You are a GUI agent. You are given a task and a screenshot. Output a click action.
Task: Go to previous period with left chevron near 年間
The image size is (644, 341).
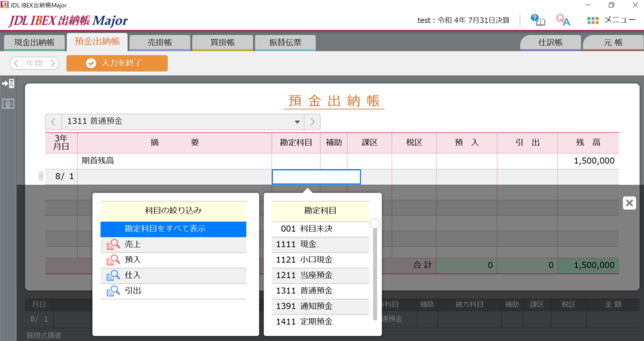(16, 63)
